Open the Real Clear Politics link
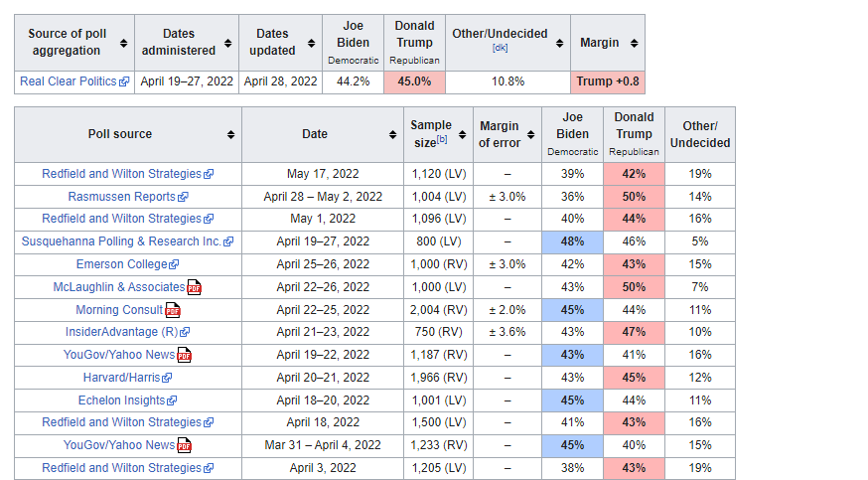The width and height of the screenshot is (868, 480). click(x=69, y=81)
